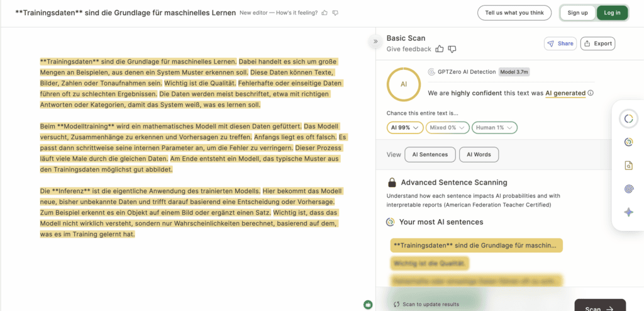Viewport: 644px width, 311px height.
Task: Select top AI sentence starting **Trainingsdaten**
Action: 476,246
